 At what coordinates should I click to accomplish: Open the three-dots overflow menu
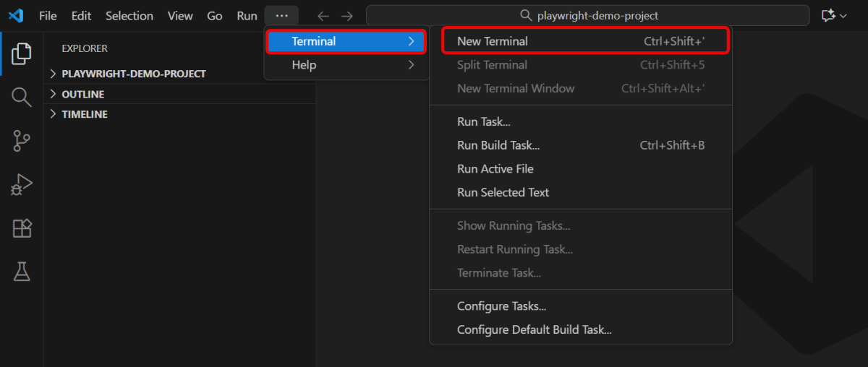click(281, 15)
